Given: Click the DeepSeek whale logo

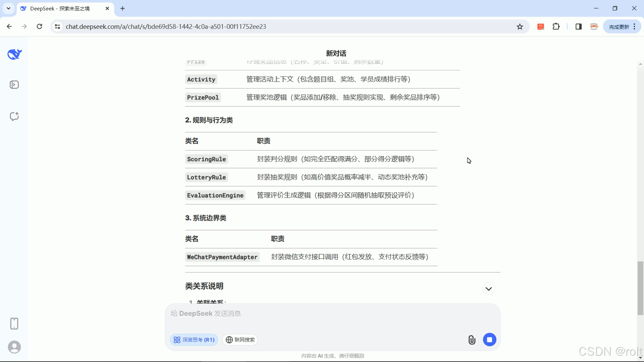Looking at the screenshot, I should point(14,54).
